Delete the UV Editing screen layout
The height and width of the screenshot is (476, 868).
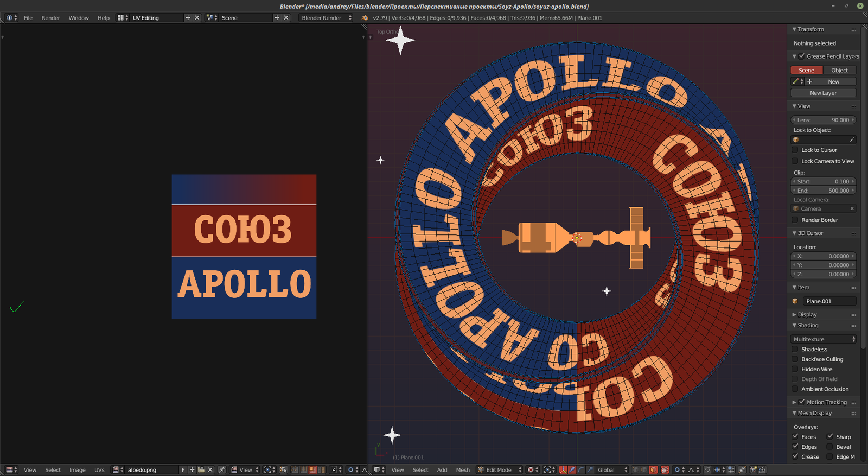[197, 18]
